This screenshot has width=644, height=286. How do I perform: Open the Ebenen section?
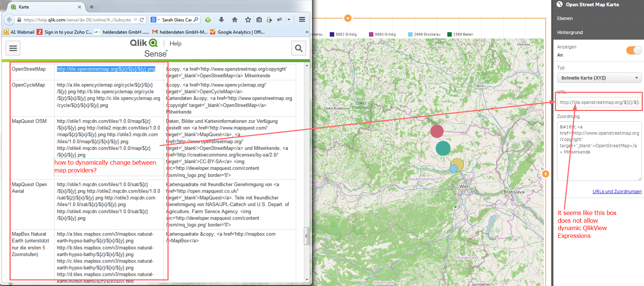[x=598, y=18]
